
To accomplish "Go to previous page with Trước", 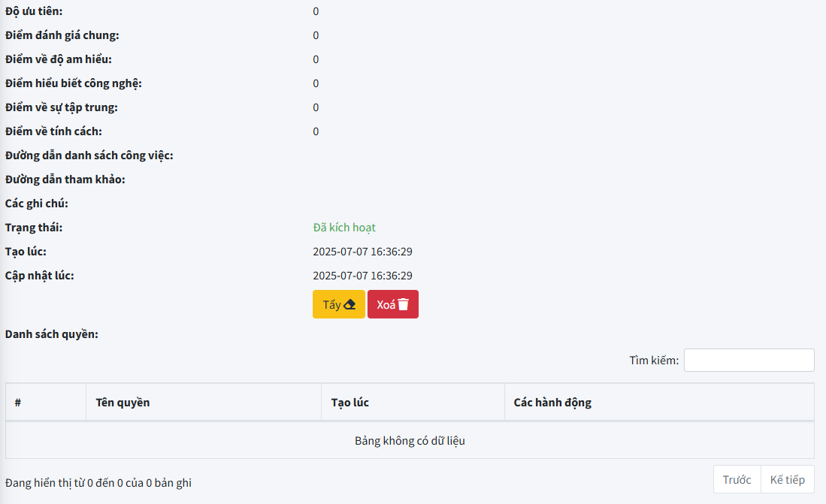I will 737,480.
